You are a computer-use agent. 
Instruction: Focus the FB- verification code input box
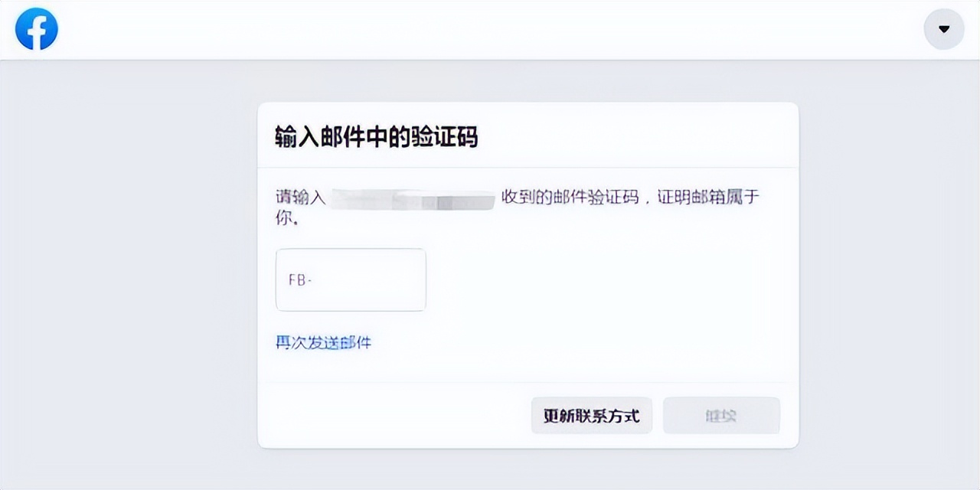coord(350,279)
